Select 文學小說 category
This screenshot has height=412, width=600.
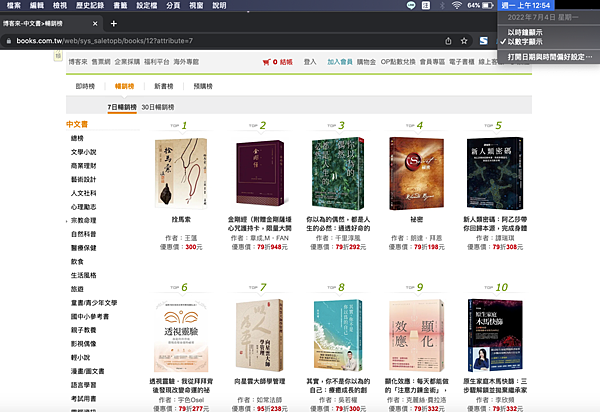(x=83, y=152)
